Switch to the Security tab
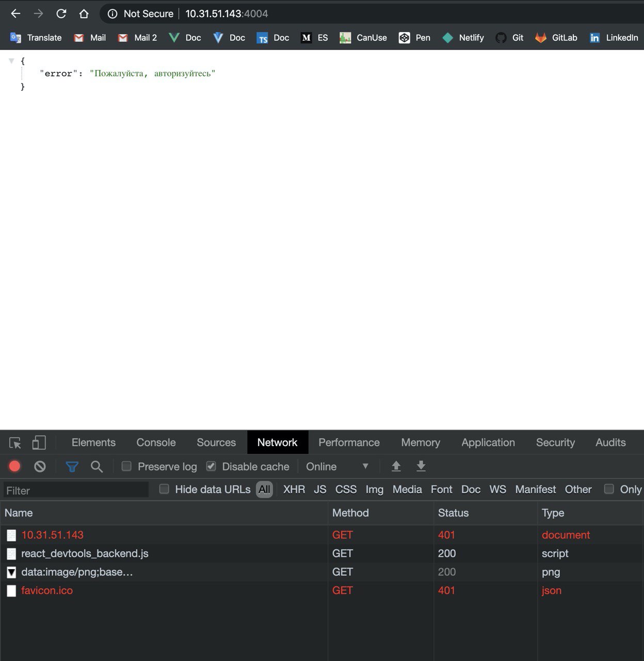 point(555,443)
